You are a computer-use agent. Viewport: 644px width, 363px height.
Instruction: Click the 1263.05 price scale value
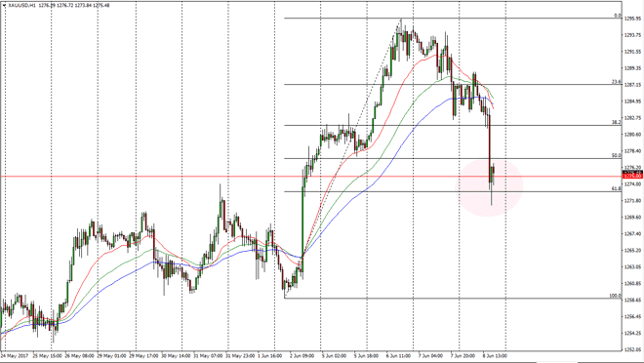633,267
